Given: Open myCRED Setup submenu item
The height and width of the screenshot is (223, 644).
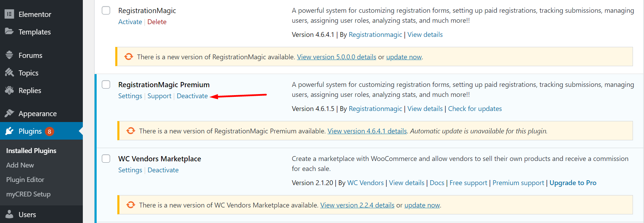Looking at the screenshot, I should click(x=28, y=194).
